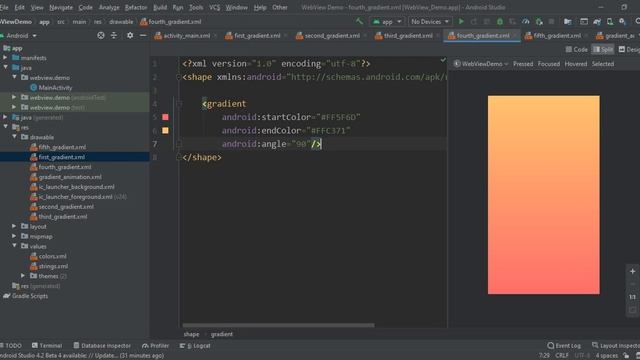Image resolution: width=640 pixels, height=360 pixels.
Task: Open the Device Manager icon in the toolbar
Action: tap(609, 21)
